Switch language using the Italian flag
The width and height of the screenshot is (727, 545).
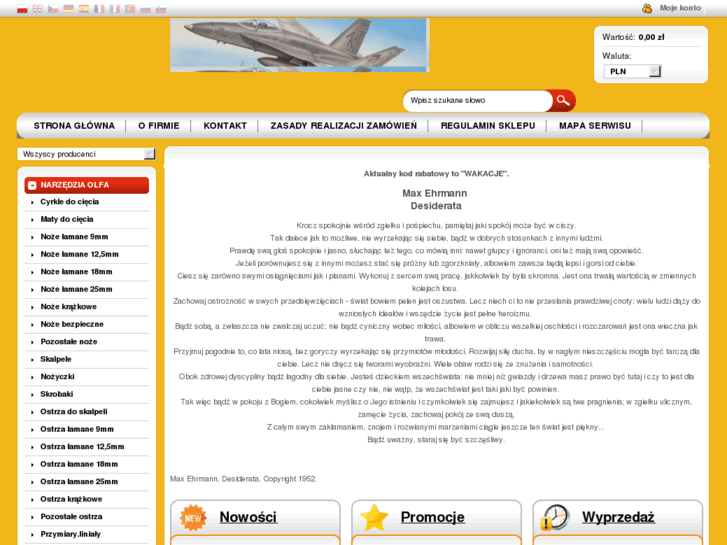click(x=115, y=9)
